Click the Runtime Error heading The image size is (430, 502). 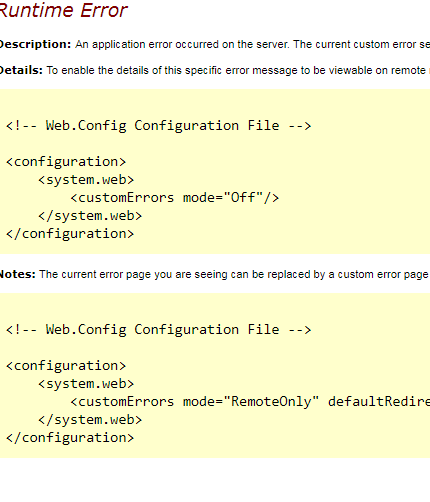tap(63, 10)
